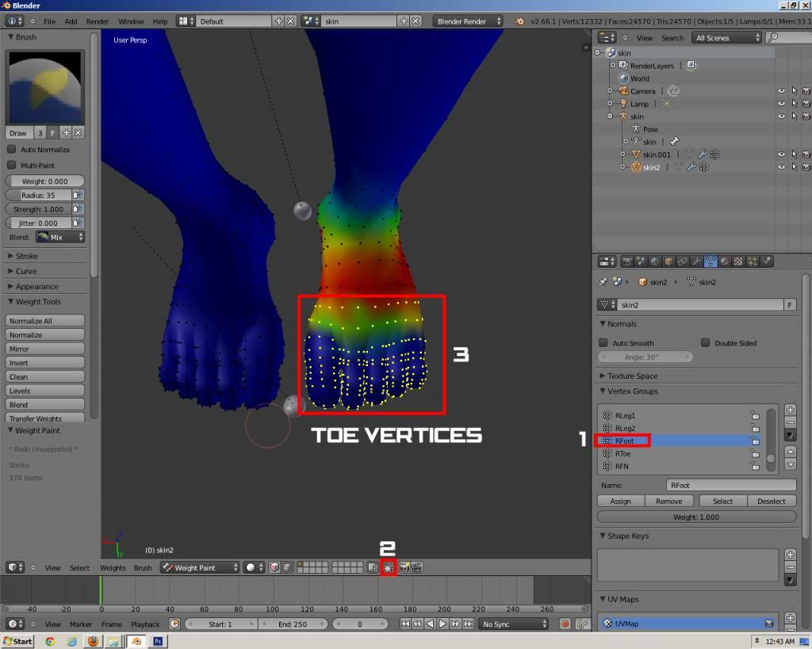Click the Normalize All button
Image resolution: width=812 pixels, height=649 pixels.
click(x=44, y=321)
